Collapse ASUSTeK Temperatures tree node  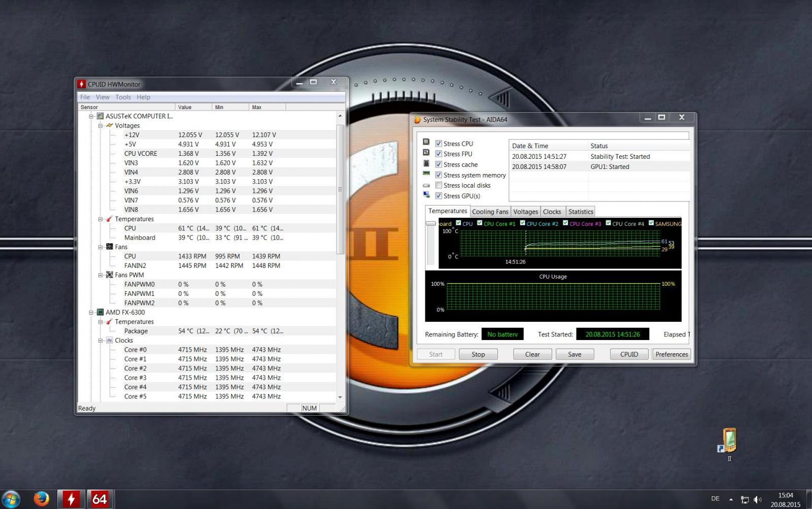(x=100, y=219)
